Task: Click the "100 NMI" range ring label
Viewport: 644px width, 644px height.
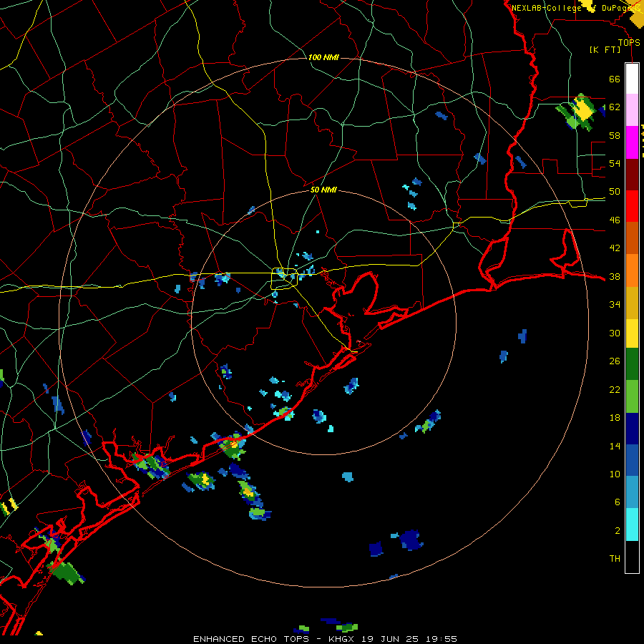Action: click(323, 57)
